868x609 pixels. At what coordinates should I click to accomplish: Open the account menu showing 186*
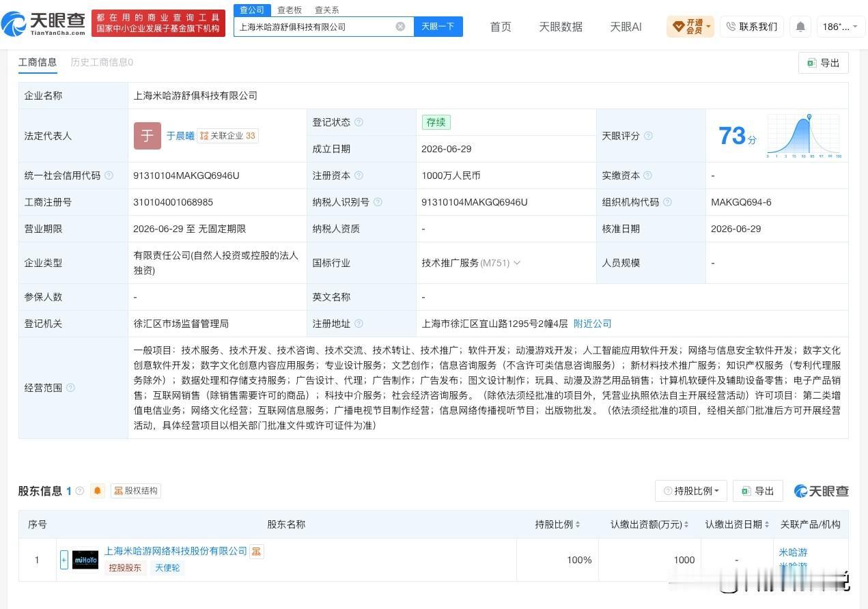839,27
